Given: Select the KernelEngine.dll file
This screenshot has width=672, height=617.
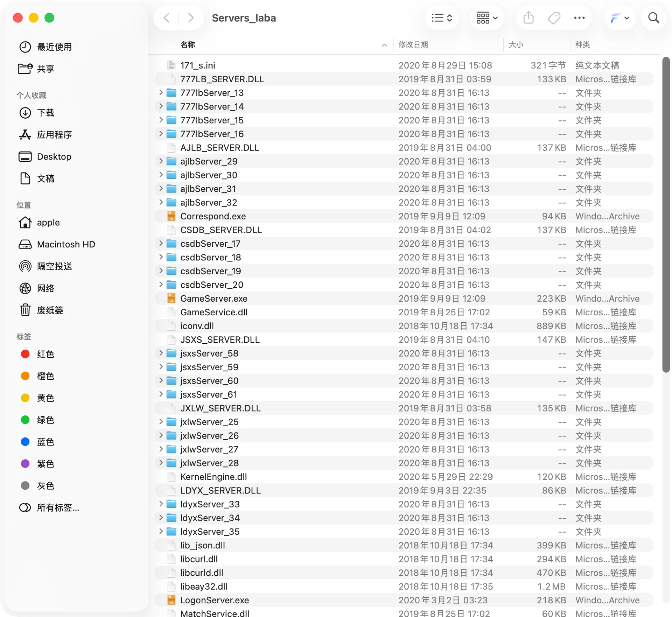Looking at the screenshot, I should click(x=404, y=477).
